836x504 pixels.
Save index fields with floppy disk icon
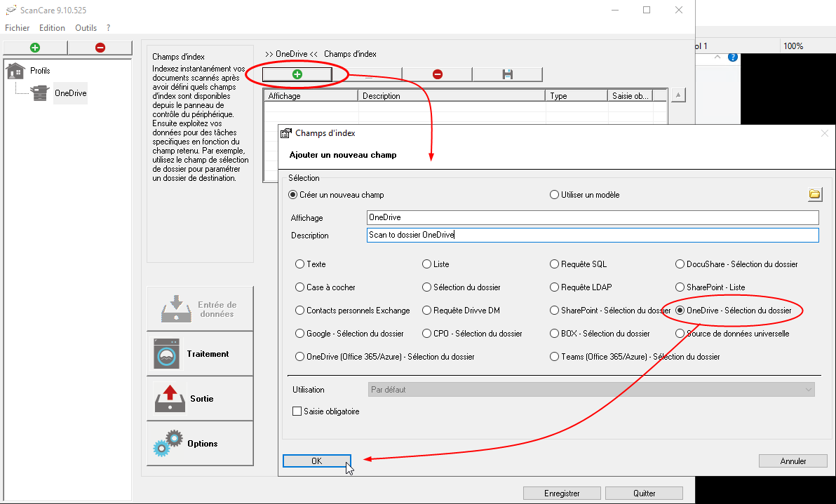[507, 74]
